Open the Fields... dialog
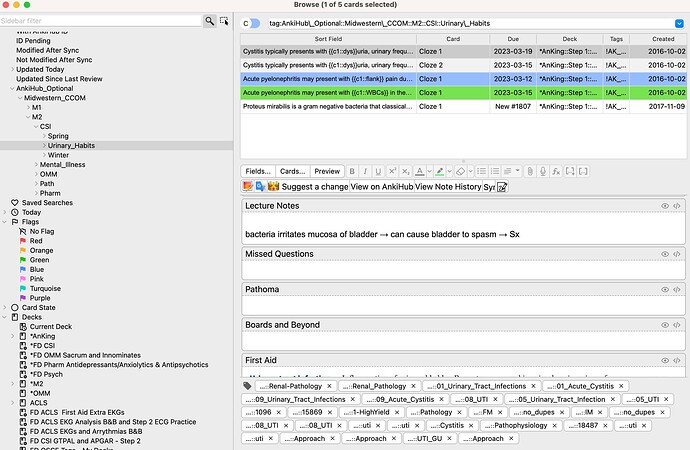Image resolution: width=690 pixels, height=450 pixels. pyautogui.click(x=258, y=172)
